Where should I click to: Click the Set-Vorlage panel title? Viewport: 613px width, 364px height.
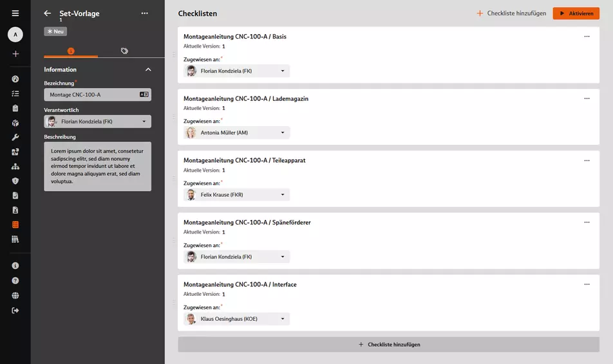79,14
